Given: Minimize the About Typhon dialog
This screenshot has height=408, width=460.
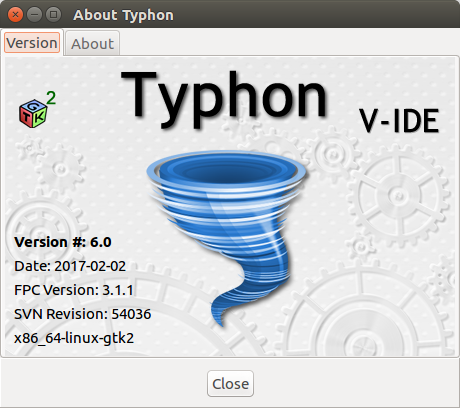Looking at the screenshot, I should 34,15.
